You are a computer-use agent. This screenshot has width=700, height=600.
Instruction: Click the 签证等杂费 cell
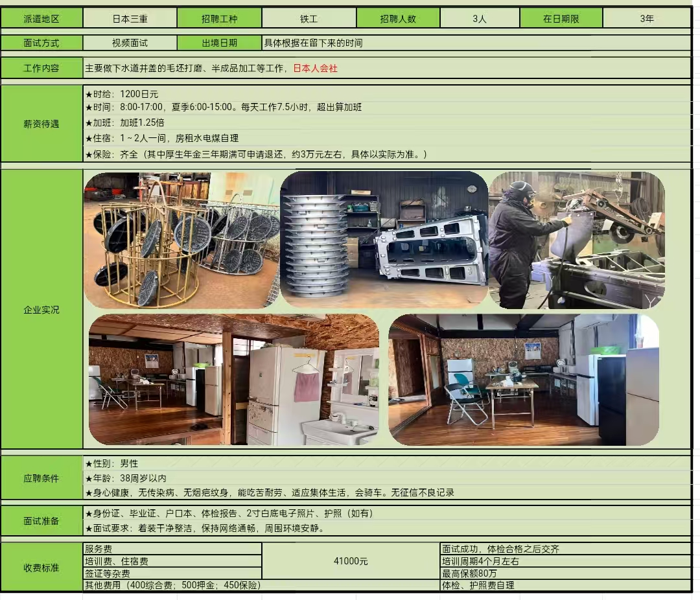[172, 573]
